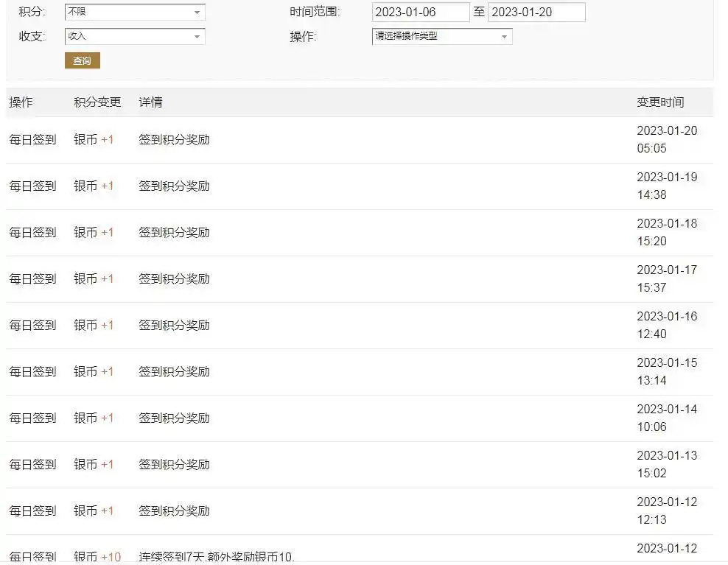Click the 连续签到7天 extra reward detail
The height and width of the screenshot is (565, 728).
(217, 557)
